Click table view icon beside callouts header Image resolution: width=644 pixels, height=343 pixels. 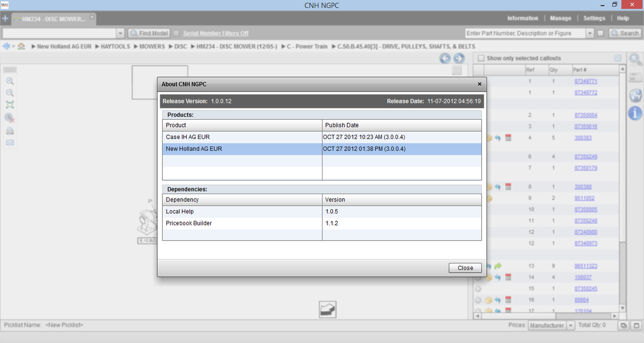pyautogui.click(x=617, y=58)
